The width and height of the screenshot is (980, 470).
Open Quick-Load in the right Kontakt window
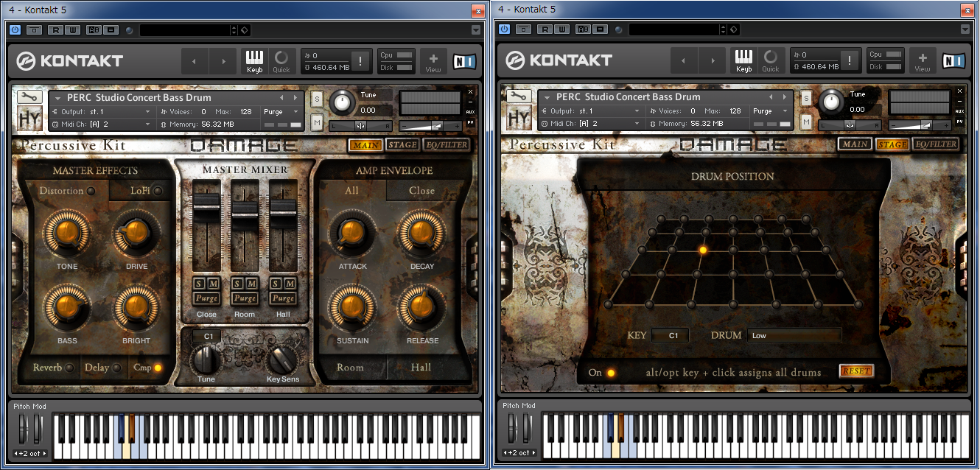click(771, 61)
